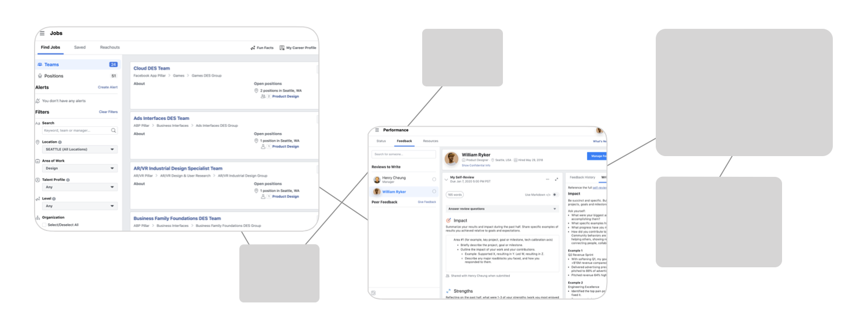Open the Jobs hamburger menu

coord(42,33)
